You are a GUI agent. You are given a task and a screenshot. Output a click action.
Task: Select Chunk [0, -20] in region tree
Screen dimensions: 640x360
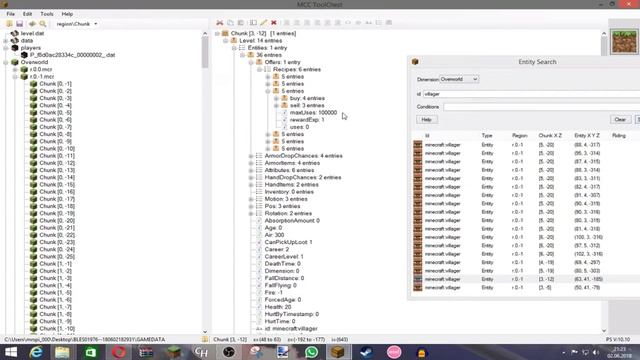click(57, 221)
